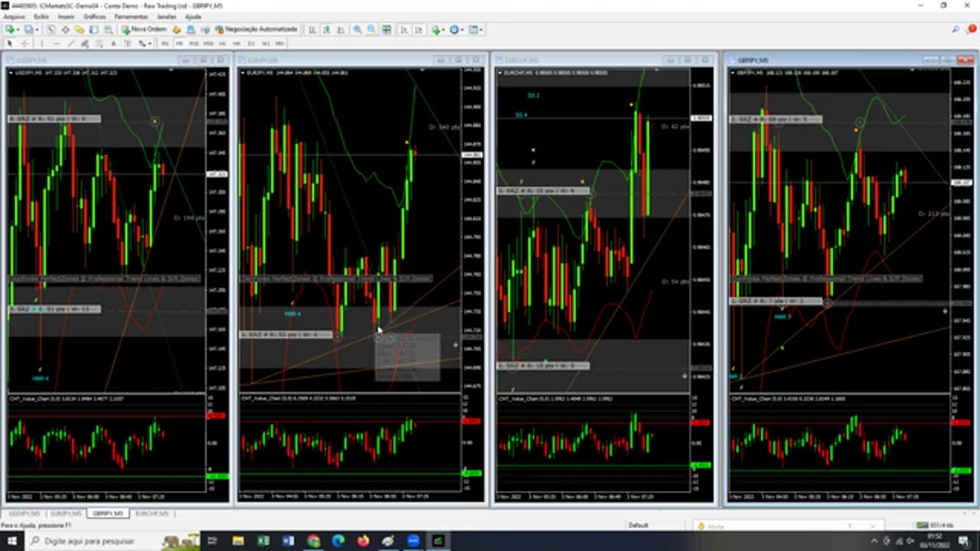This screenshot has height=551, width=980.
Task: Click the search magnifier icon top-right
Action: (x=956, y=29)
